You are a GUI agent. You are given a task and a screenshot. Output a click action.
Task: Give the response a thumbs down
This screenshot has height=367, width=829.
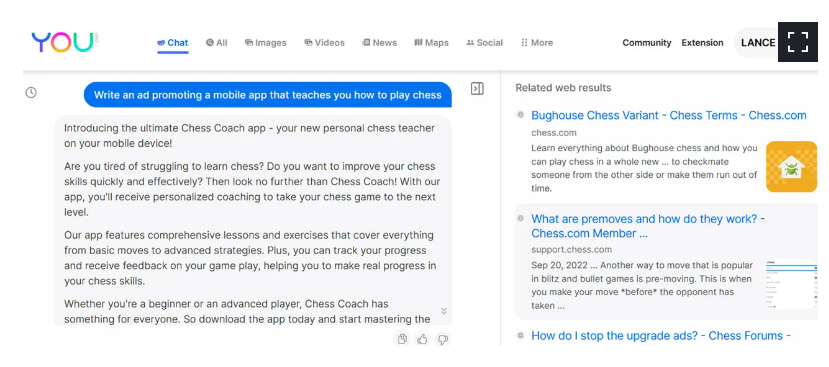pos(443,339)
